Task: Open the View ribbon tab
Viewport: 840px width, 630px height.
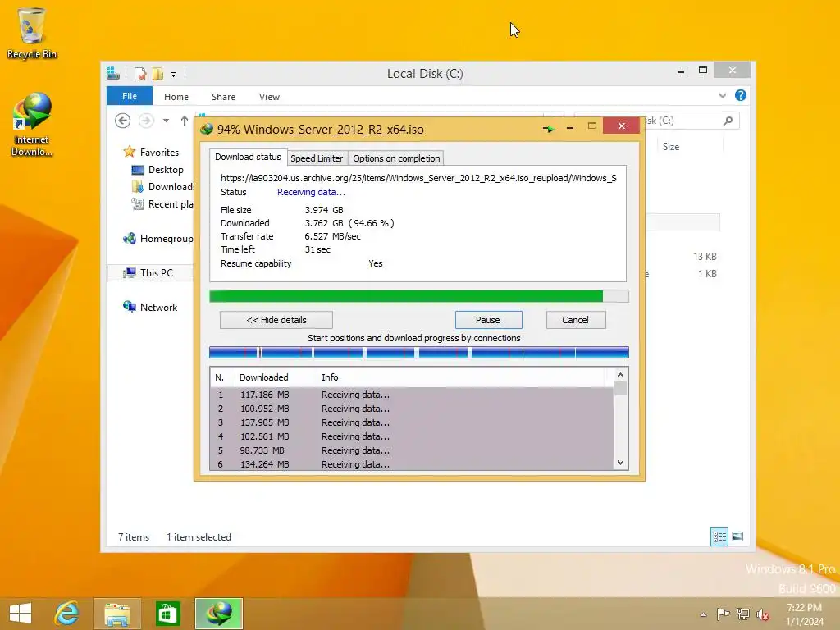Action: [x=269, y=97]
